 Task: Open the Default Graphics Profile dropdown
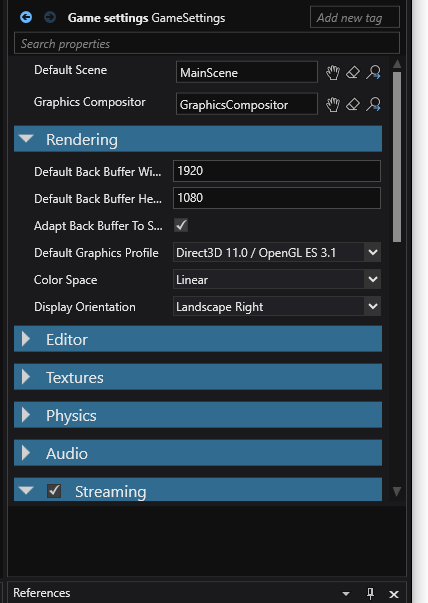click(x=373, y=253)
